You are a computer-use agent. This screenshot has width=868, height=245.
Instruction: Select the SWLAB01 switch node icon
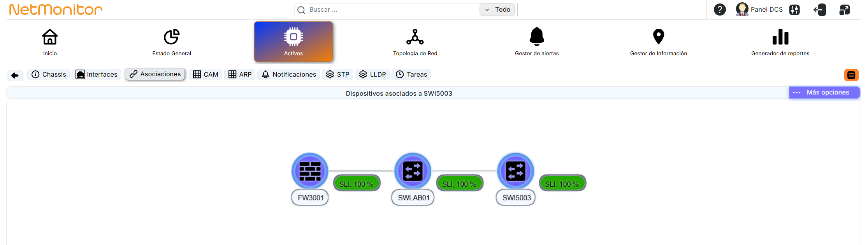(413, 171)
